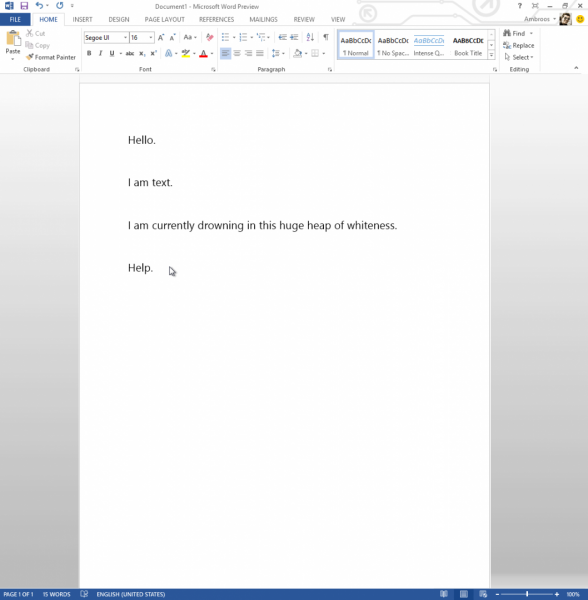Viewport: 588px width, 600px height.
Task: Undo the last action
Action: pyautogui.click(x=39, y=6)
